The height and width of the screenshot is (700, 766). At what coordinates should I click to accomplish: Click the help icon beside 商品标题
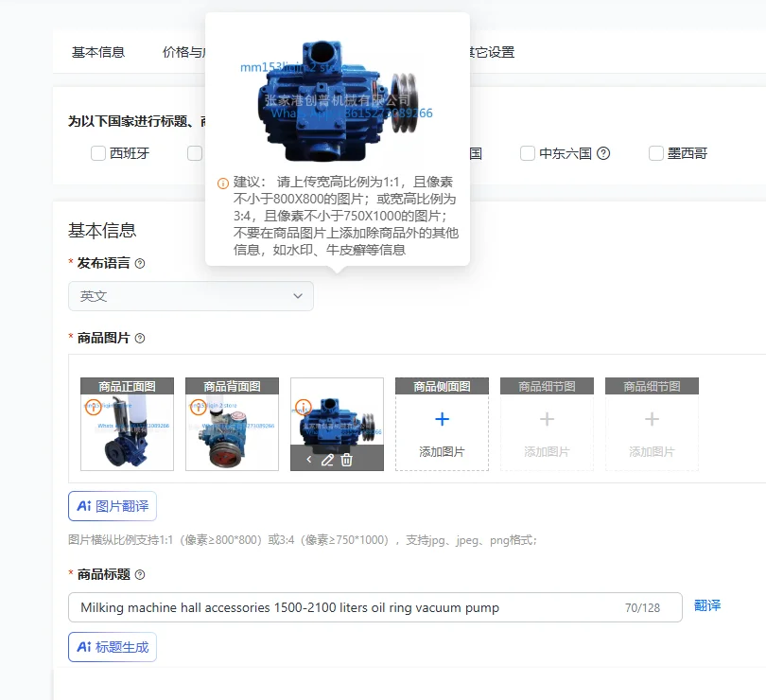140,575
